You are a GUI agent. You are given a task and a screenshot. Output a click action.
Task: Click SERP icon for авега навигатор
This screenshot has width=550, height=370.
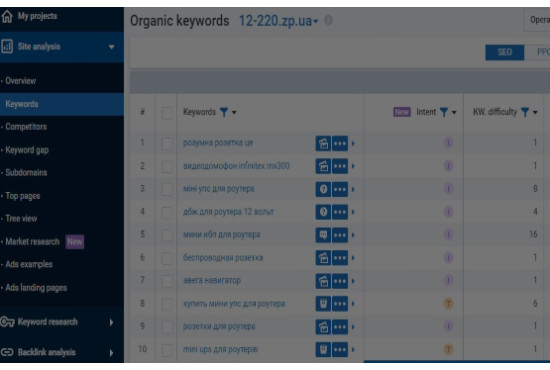(x=323, y=281)
